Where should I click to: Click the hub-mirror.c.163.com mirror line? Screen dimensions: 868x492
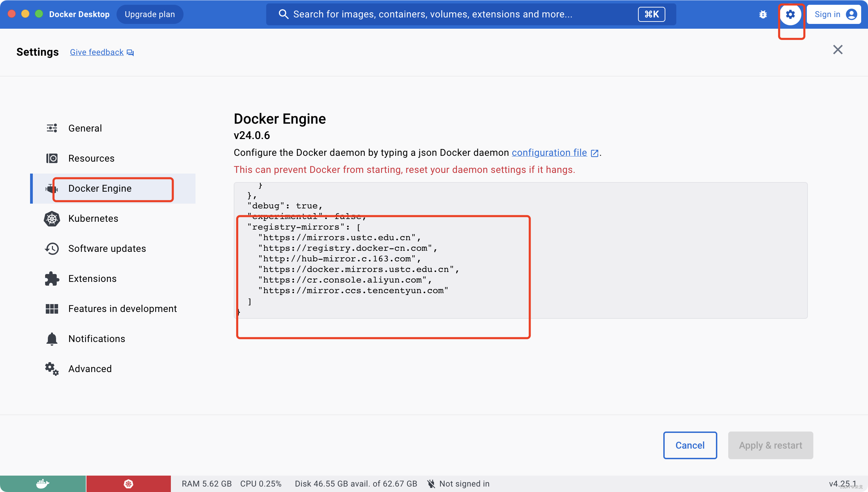pos(339,259)
